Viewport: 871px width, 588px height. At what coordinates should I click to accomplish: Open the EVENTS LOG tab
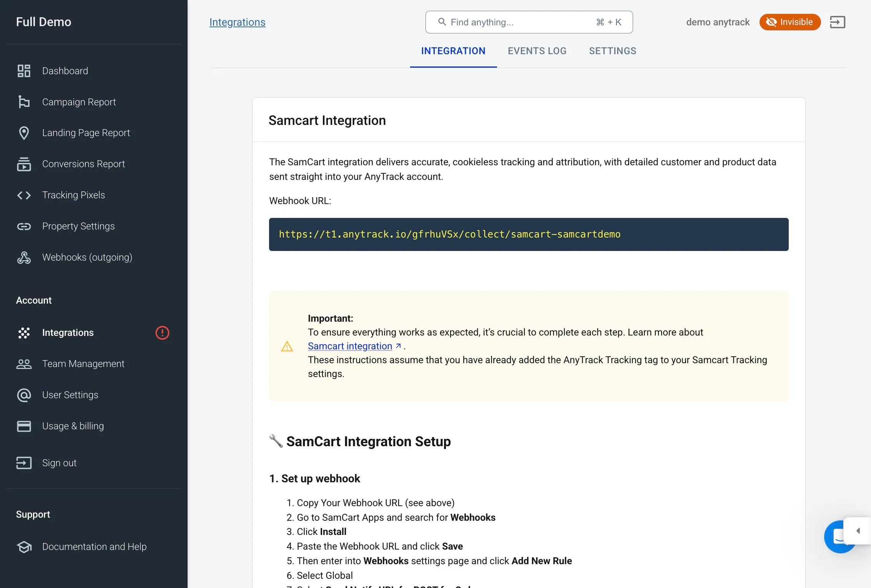pyautogui.click(x=537, y=51)
